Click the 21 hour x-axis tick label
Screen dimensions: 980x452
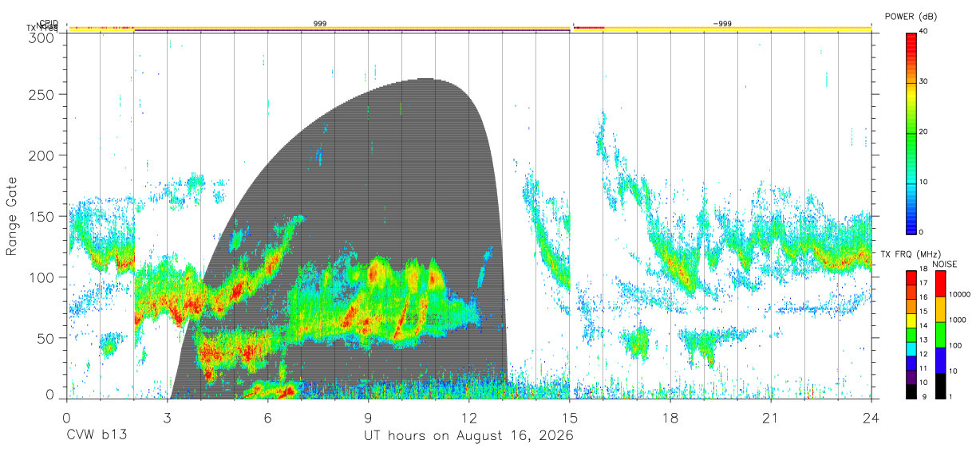tap(771, 418)
